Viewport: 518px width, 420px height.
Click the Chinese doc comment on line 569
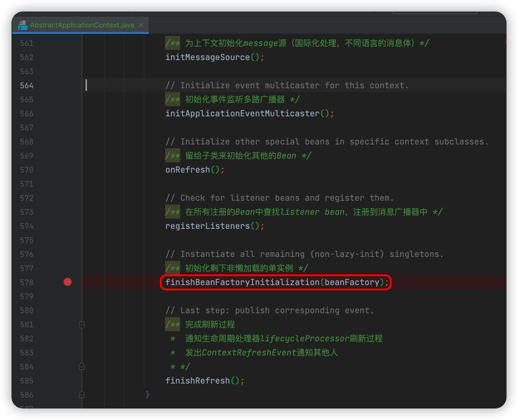point(238,156)
